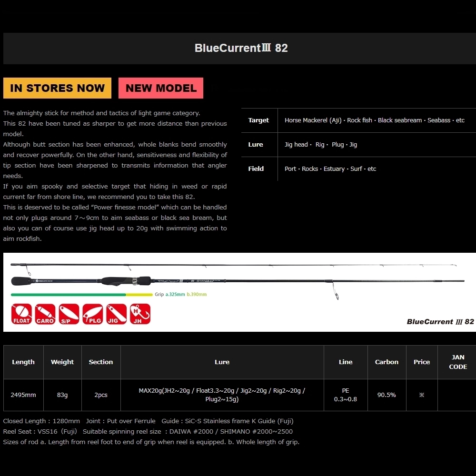The height and width of the screenshot is (476, 476).
Task: Click the Grip a.325mm b.390mm label
Action: 180,294
